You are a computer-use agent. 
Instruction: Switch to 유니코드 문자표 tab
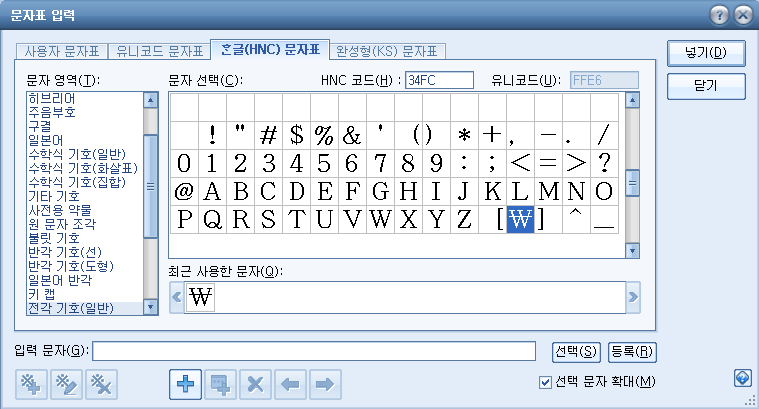tap(159, 51)
